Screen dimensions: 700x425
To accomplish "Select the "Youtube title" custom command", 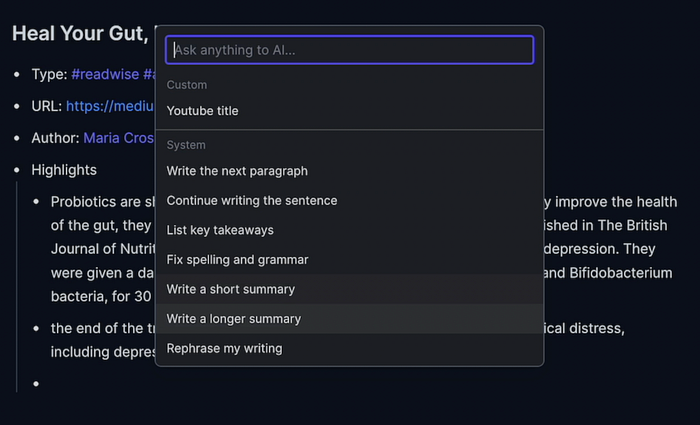I will [203, 111].
